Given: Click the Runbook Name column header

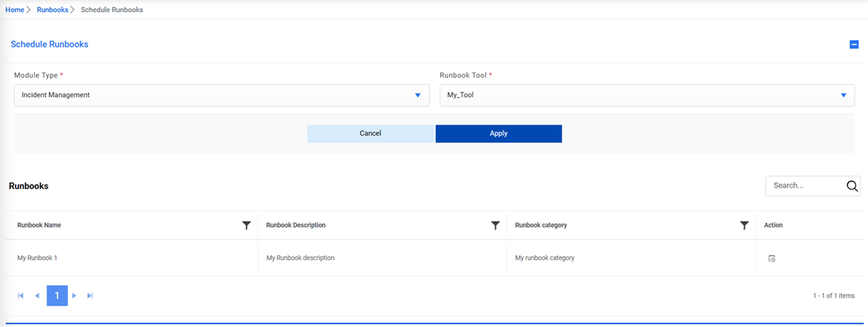Looking at the screenshot, I should 39,226.
